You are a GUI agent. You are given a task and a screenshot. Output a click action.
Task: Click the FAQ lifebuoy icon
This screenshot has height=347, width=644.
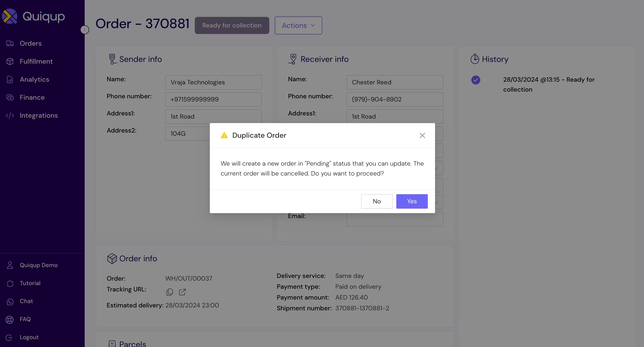[10, 320]
